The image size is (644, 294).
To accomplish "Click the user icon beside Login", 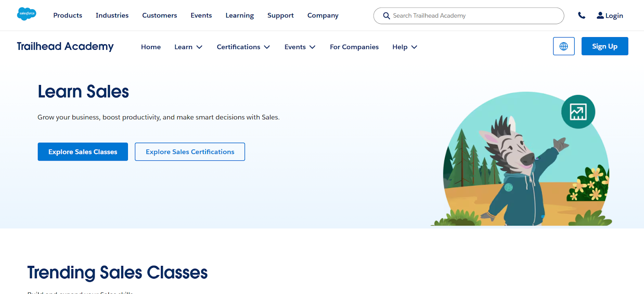I will point(600,15).
